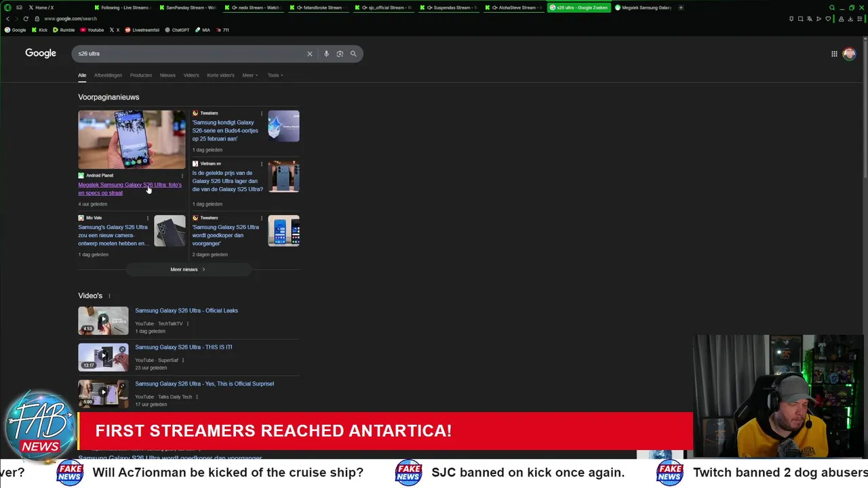
Task: Open the Google account profile avatar
Action: point(849,54)
